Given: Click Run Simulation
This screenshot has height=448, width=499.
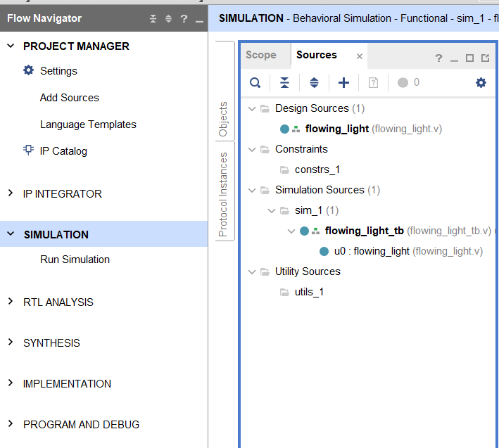Looking at the screenshot, I should [x=75, y=260].
